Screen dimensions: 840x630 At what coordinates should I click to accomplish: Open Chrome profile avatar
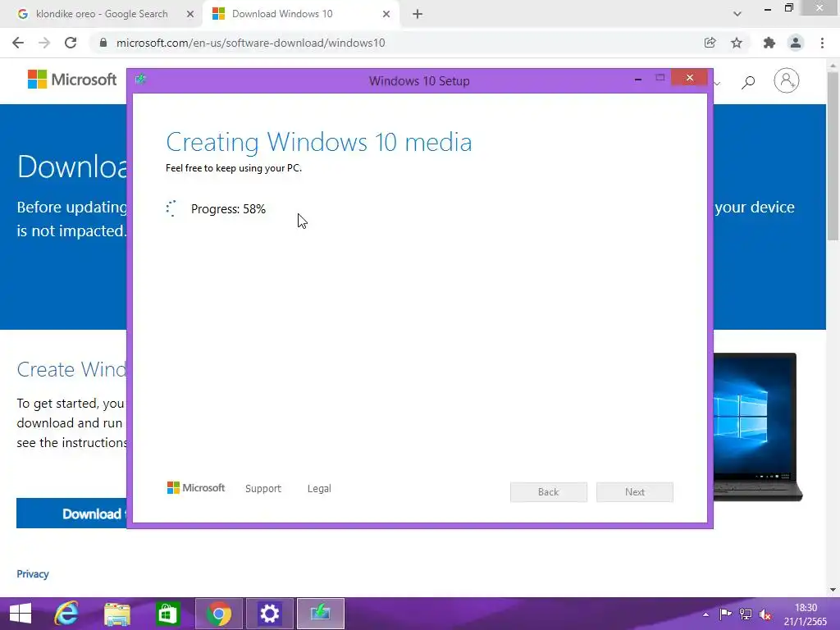[x=796, y=43]
